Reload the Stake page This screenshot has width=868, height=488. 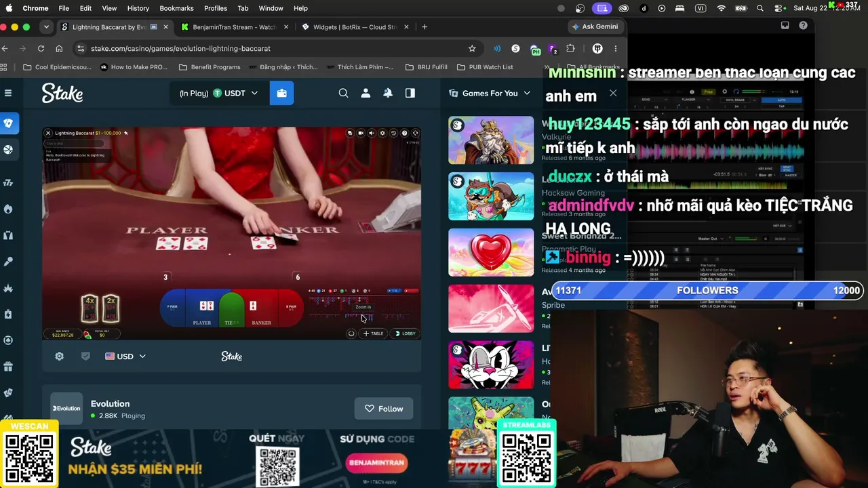coord(41,48)
